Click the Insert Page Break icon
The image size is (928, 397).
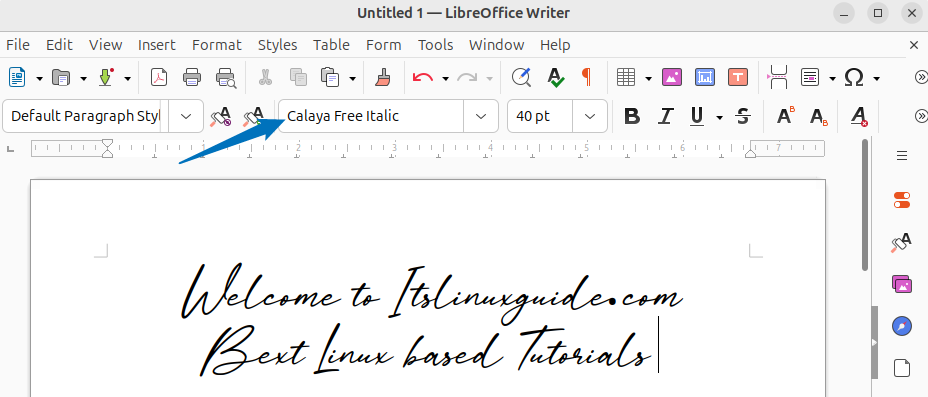pyautogui.click(x=778, y=77)
